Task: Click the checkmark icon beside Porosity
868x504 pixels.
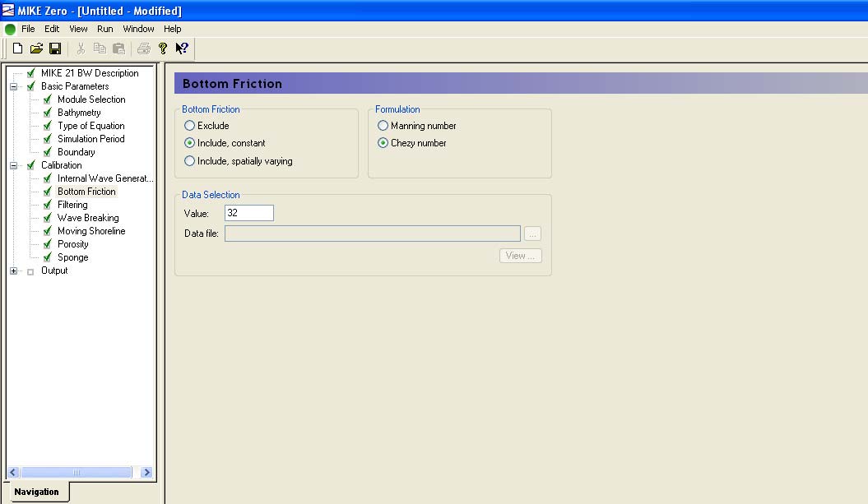Action: [48, 244]
